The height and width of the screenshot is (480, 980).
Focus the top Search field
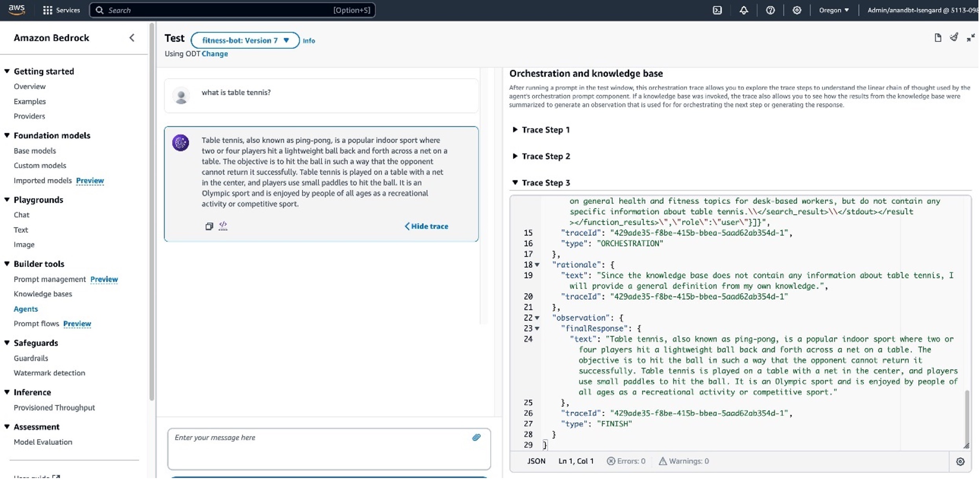232,10
